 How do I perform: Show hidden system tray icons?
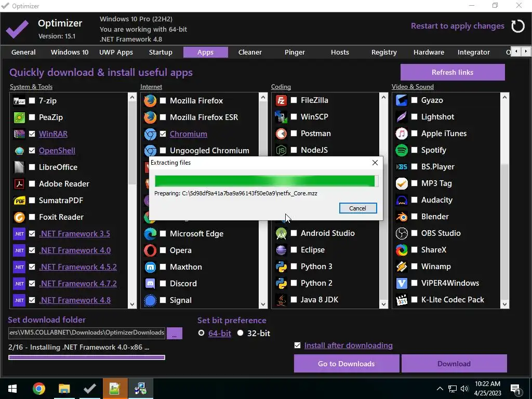(x=440, y=389)
